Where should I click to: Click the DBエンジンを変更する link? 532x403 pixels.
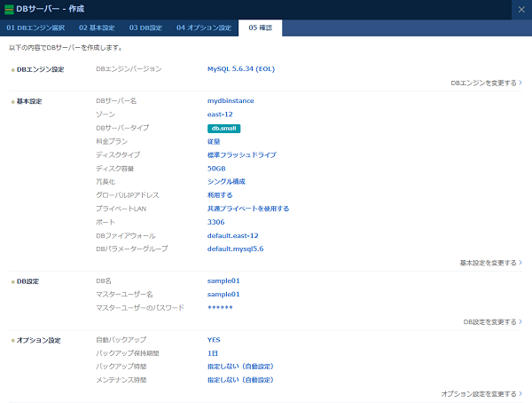click(x=483, y=83)
